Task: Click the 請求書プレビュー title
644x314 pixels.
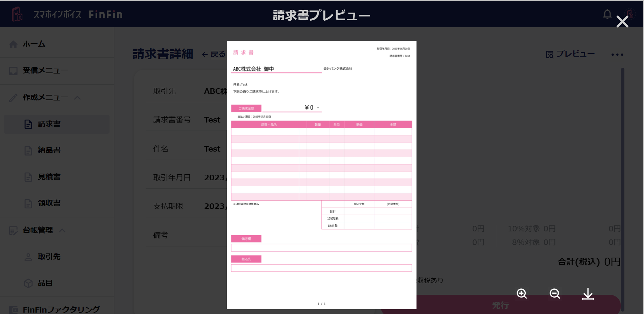Action: [322, 15]
